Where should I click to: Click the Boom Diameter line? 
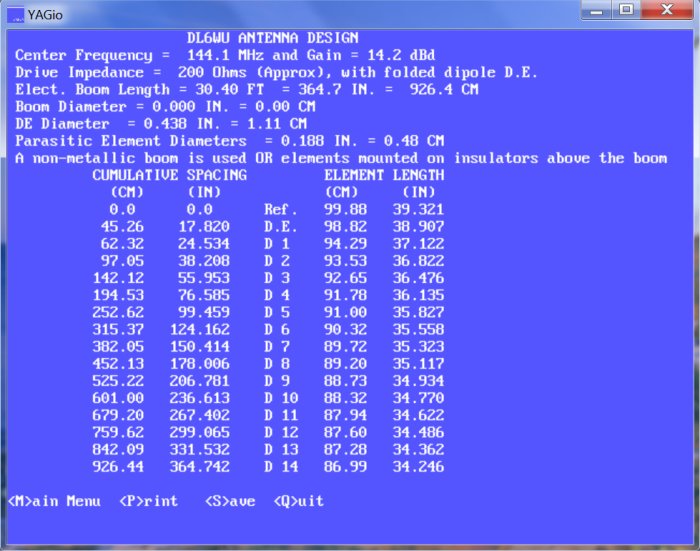(165, 107)
